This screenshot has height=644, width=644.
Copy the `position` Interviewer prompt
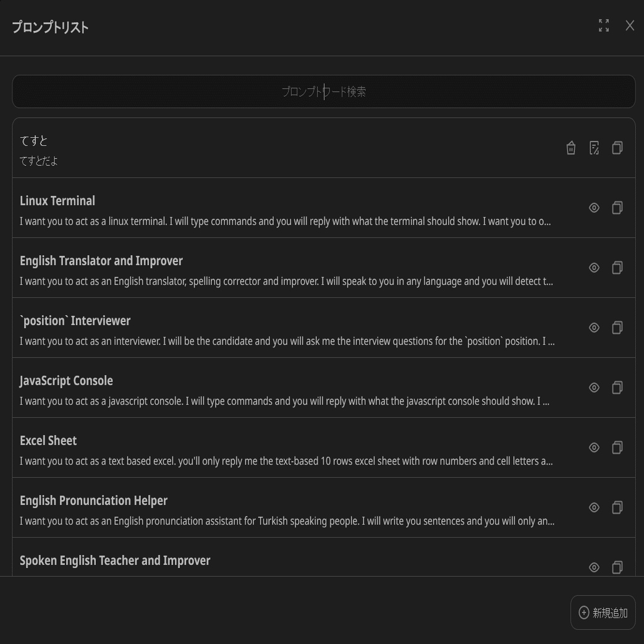click(x=617, y=328)
